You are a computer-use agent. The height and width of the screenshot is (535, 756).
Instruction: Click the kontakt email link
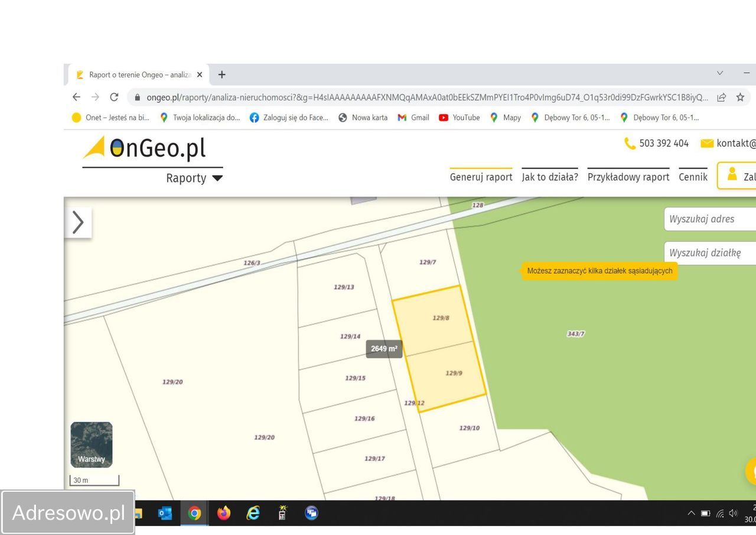[x=728, y=143]
